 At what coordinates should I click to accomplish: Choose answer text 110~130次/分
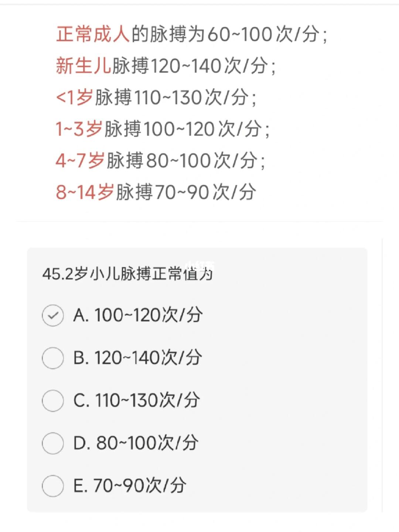pos(148,400)
